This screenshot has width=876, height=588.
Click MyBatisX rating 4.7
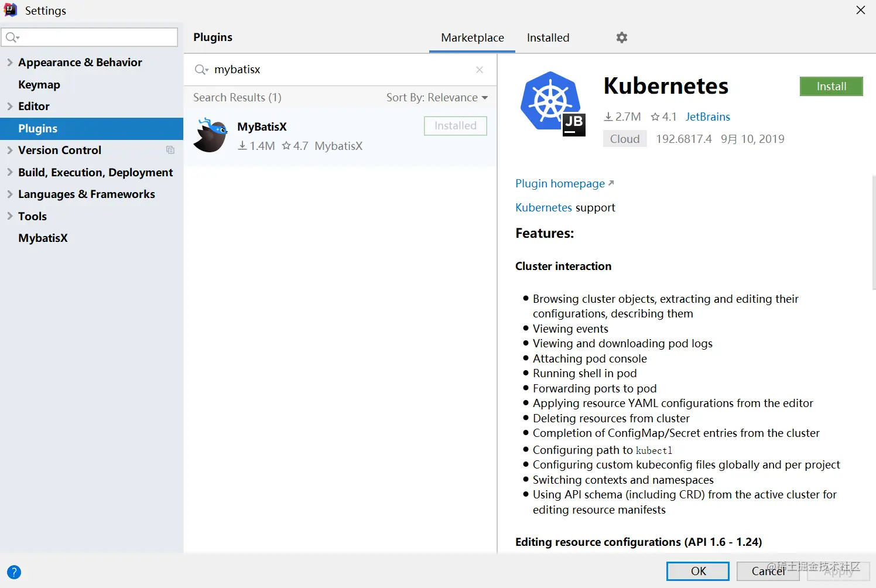point(295,146)
